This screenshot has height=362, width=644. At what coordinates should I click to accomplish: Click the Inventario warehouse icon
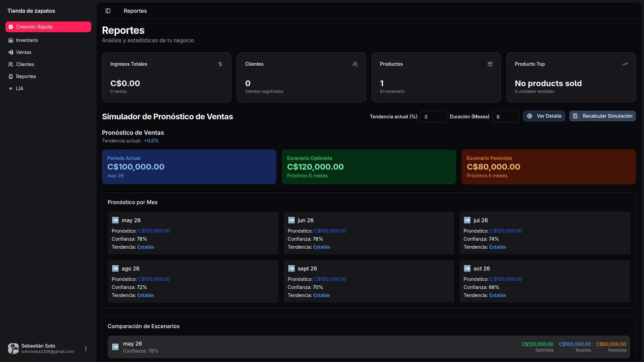[11, 40]
